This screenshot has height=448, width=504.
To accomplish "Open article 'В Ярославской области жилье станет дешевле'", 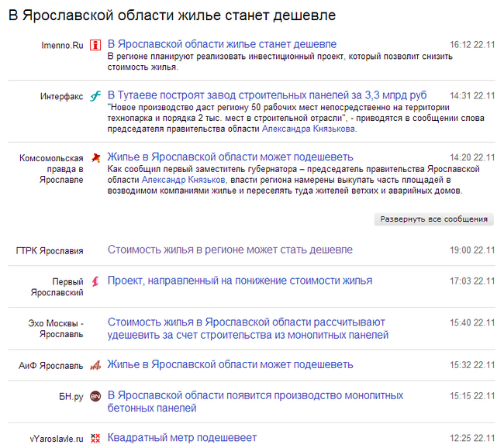I will click(222, 44).
